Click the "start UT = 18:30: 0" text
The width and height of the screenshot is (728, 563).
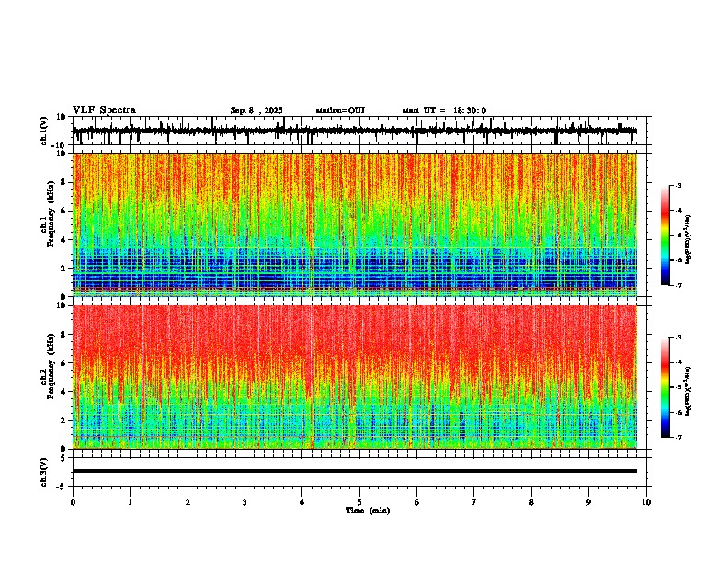(x=444, y=110)
